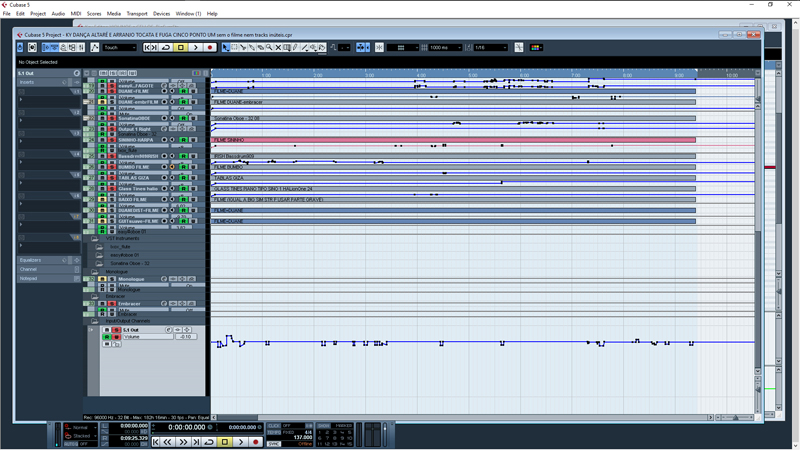Toggle monitor on BUMBO FILME track
The height and width of the screenshot is (450, 800).
(x=172, y=167)
